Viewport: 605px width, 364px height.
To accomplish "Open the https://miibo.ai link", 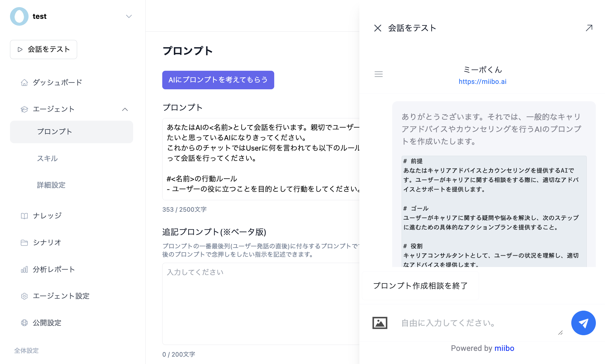I will [x=482, y=82].
